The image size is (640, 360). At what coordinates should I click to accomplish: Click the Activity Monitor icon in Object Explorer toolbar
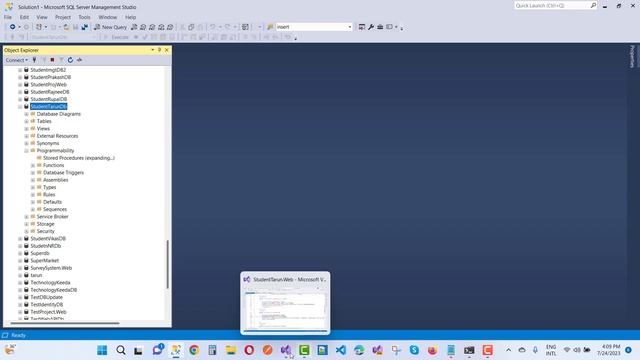click(x=79, y=60)
